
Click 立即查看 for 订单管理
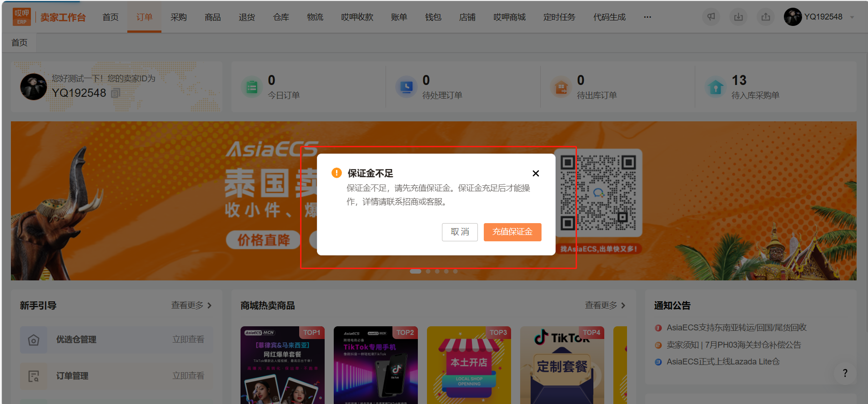188,376
